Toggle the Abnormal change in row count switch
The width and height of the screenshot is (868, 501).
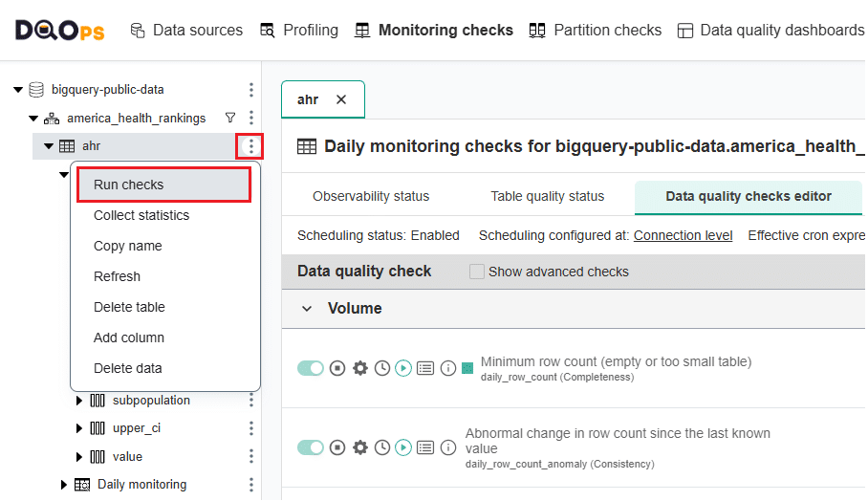pos(311,447)
